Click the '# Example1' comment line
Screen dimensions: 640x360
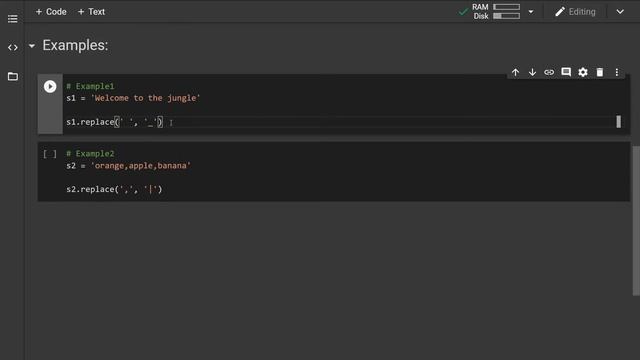click(90, 86)
